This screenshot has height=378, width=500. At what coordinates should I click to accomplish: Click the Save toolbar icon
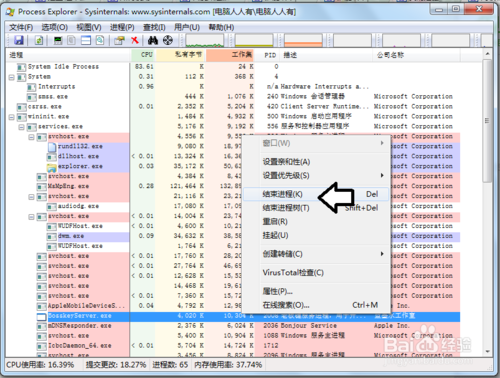(19, 41)
